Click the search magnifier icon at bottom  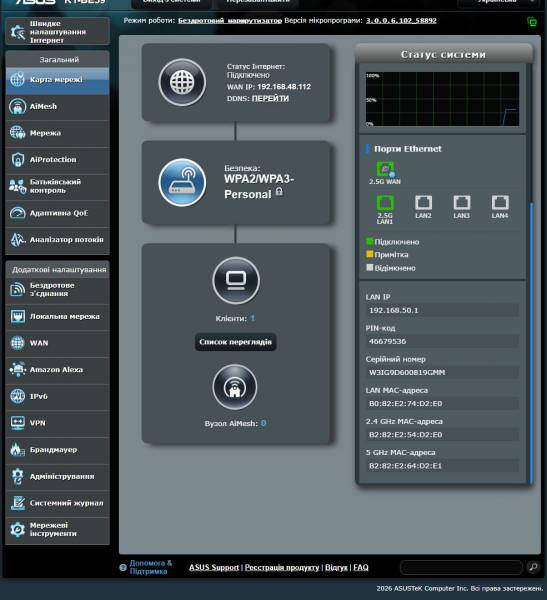coord(533,567)
